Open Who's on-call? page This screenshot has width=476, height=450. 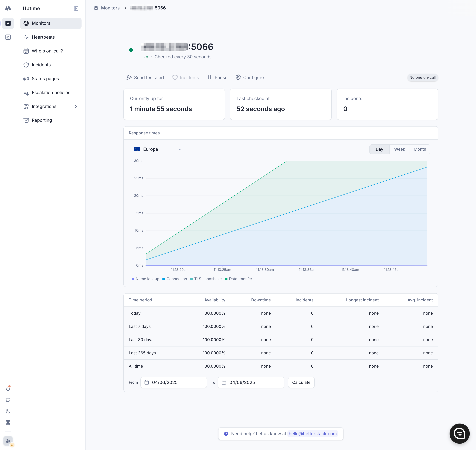tap(51, 51)
